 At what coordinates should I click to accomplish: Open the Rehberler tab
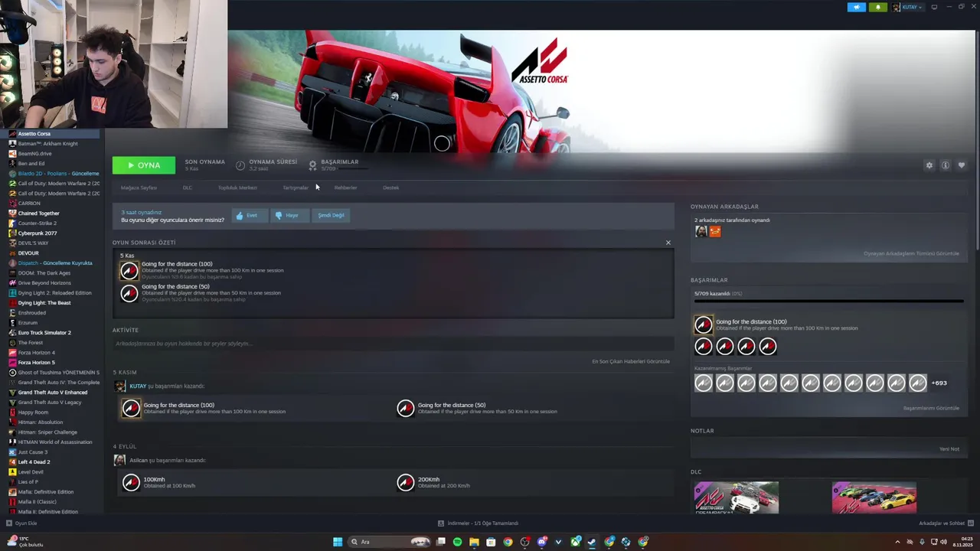click(345, 187)
